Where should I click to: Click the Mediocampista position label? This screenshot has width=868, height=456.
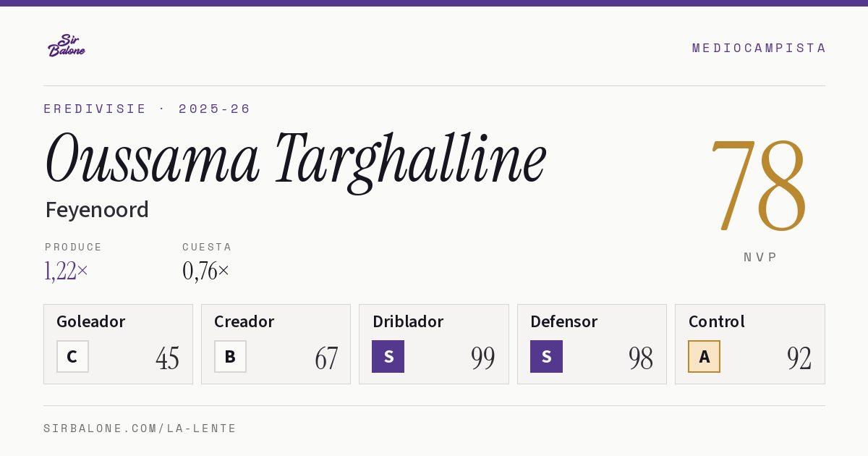pos(759,48)
